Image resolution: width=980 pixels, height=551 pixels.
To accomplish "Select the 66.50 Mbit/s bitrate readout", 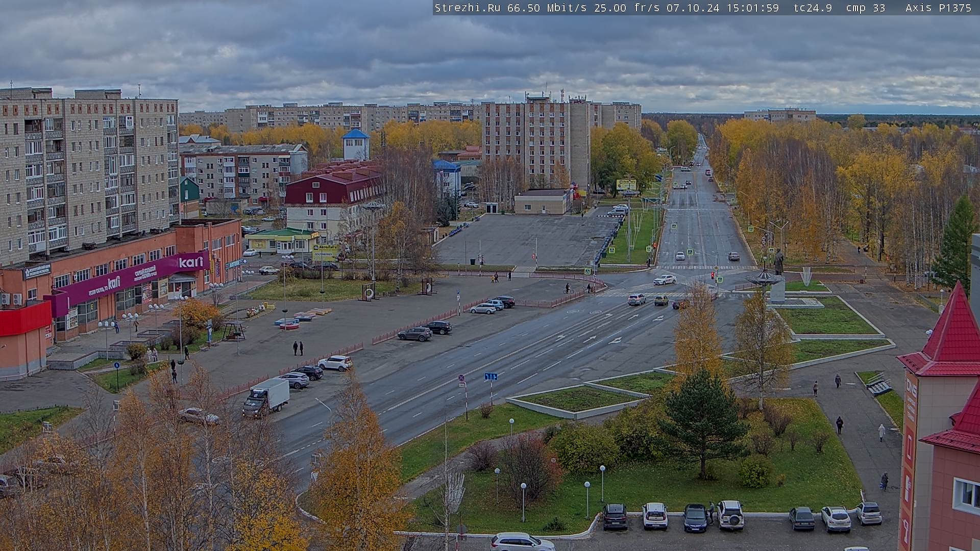I will (547, 8).
